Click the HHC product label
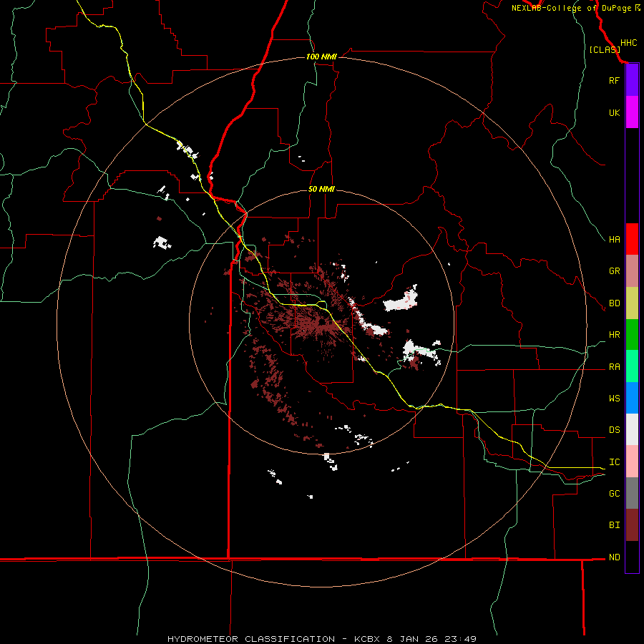644x644 pixels. point(628,43)
